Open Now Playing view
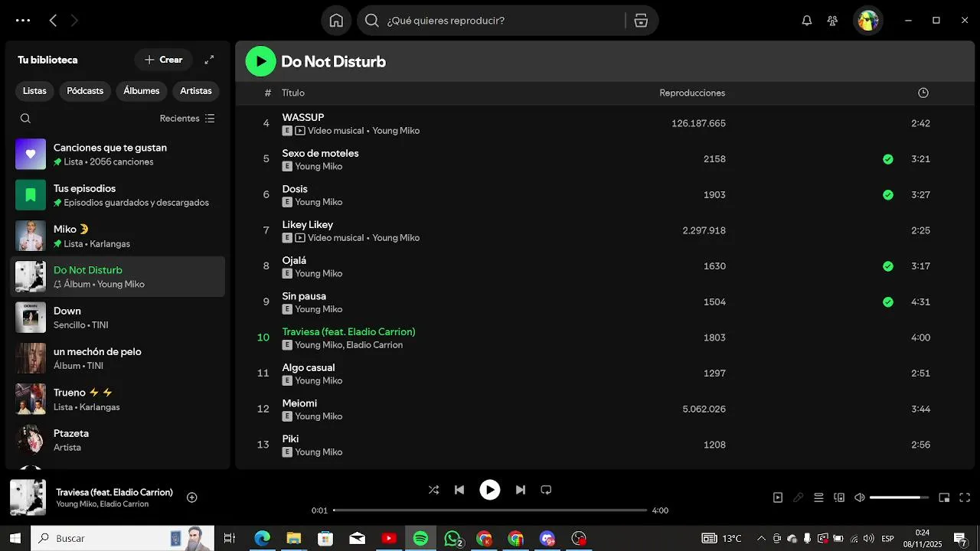980x551 pixels. click(778, 497)
